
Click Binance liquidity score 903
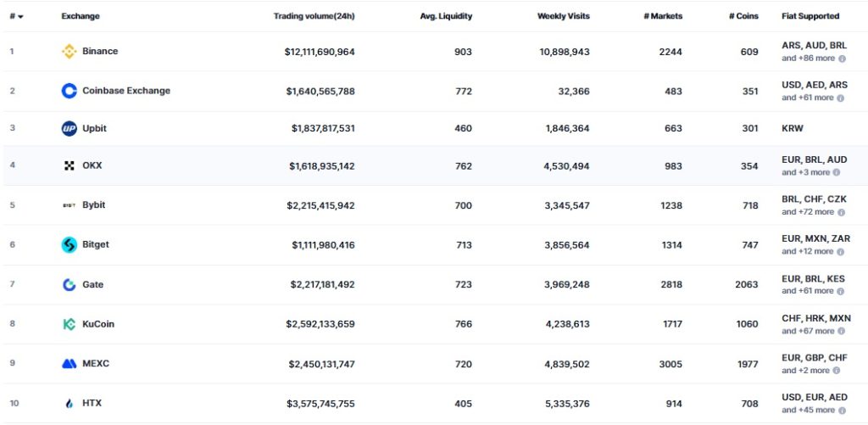tap(463, 52)
